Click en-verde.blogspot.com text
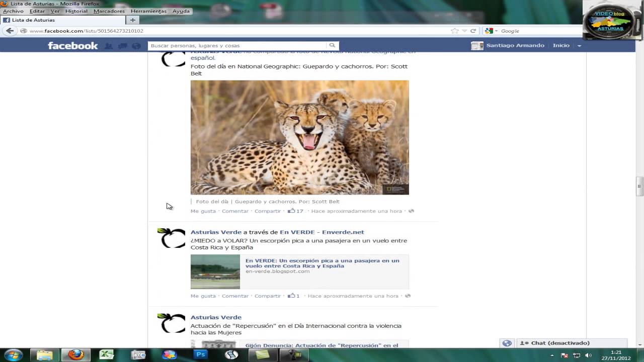Viewport: 644px width, 362px height. pyautogui.click(x=278, y=271)
